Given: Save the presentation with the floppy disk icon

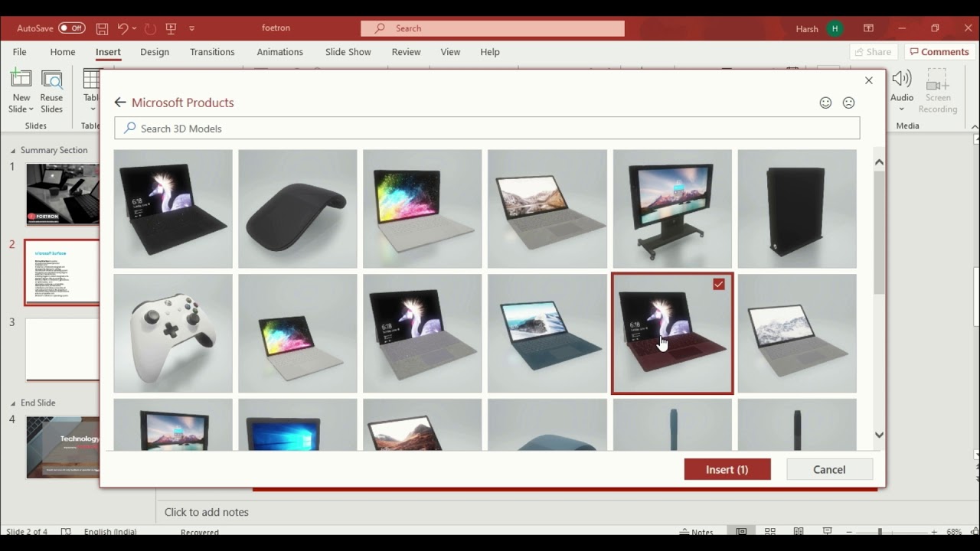Looking at the screenshot, I should coord(102,28).
